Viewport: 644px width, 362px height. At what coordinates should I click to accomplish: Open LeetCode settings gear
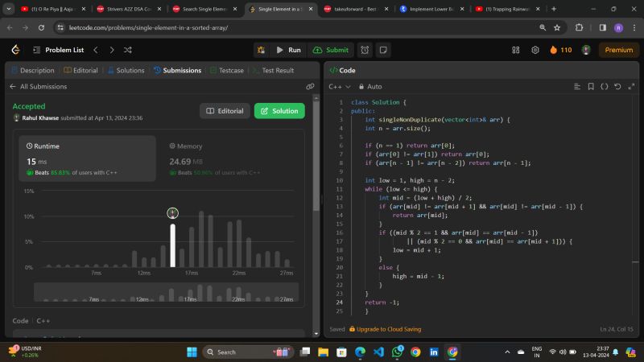coord(535,50)
